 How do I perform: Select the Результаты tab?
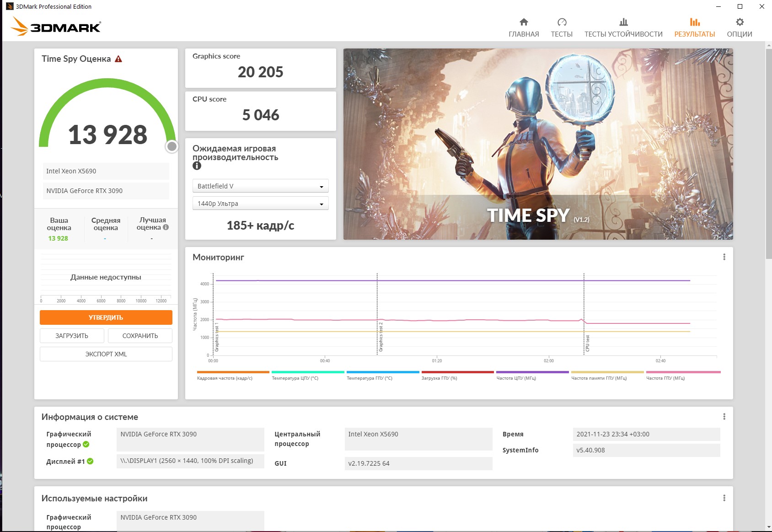695,27
